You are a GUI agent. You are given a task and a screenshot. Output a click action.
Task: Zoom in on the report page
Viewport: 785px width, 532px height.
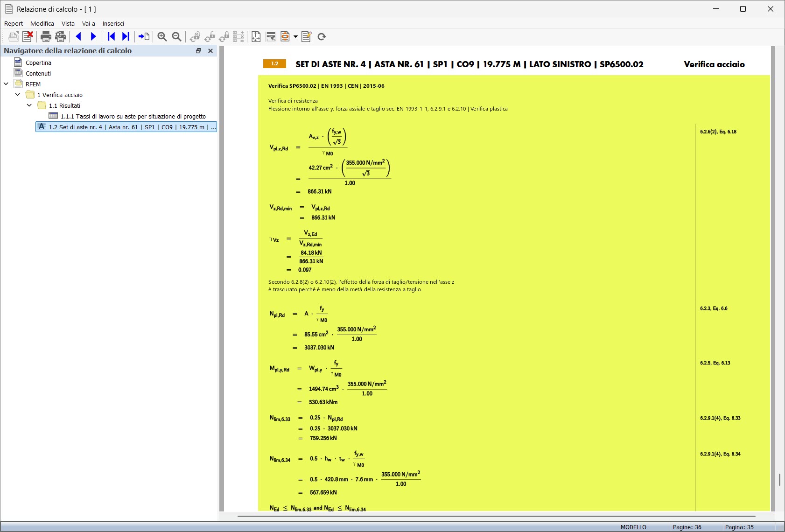pos(162,36)
